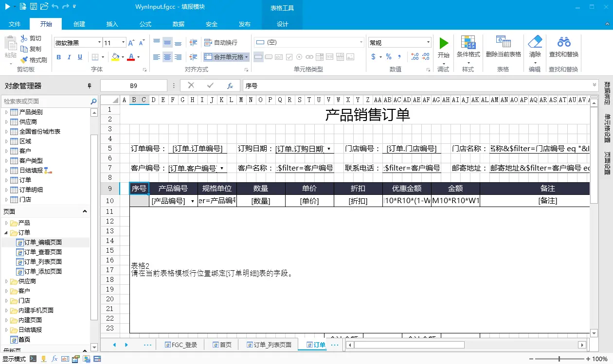613x364 pixels.
Task: Open the font name dropdown 微软雅黑
Action: (100, 43)
